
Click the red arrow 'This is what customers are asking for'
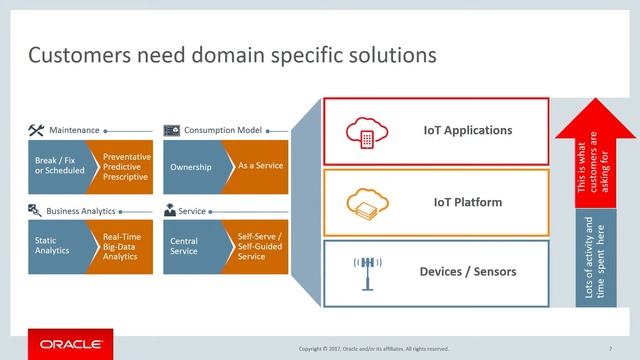pos(595,153)
